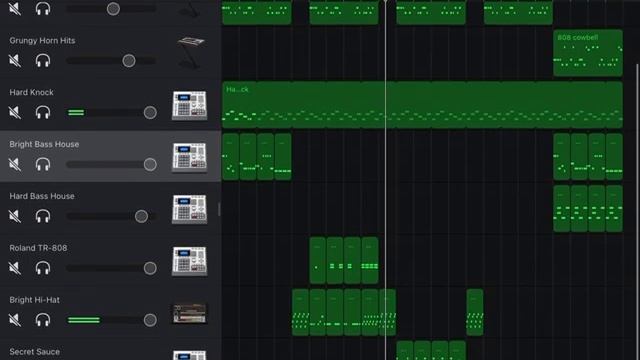Solo the Bright Bass House track
The image size is (640, 360).
[x=43, y=164]
